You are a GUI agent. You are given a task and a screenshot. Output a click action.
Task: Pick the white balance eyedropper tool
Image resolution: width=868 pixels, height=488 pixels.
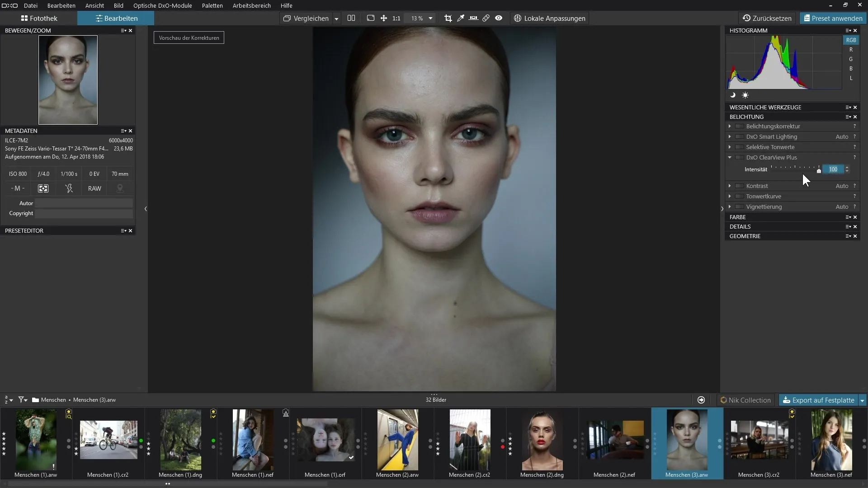[461, 18]
